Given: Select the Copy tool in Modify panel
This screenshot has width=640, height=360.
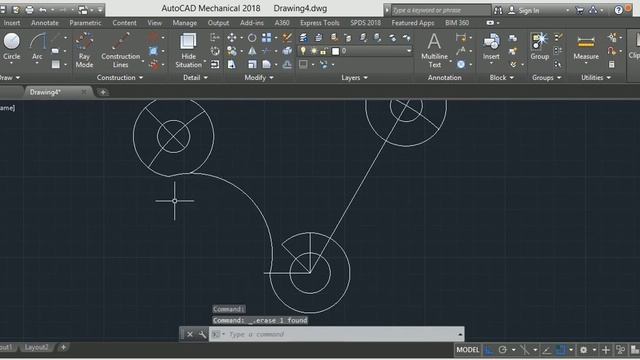Looking at the screenshot, I should (x=231, y=51).
